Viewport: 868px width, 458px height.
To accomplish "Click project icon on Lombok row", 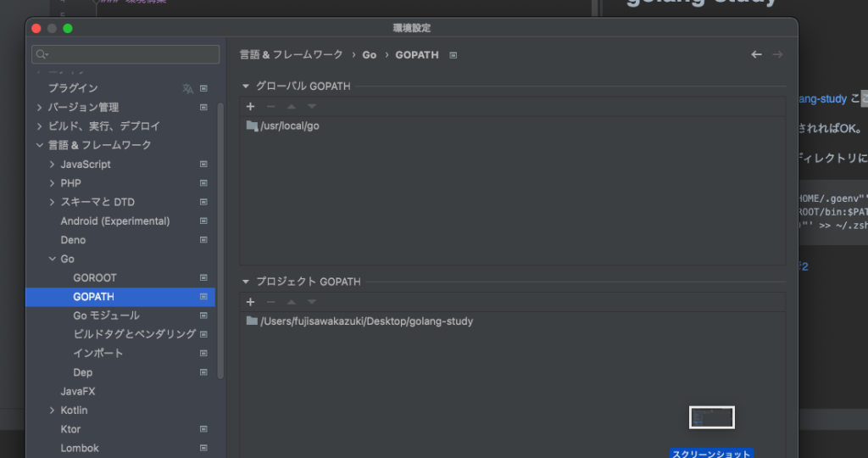I will (x=203, y=448).
